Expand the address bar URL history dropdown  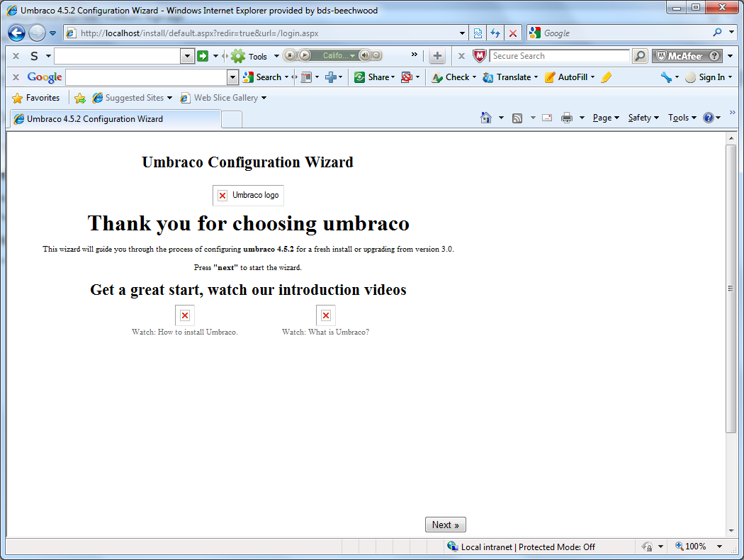[462, 33]
